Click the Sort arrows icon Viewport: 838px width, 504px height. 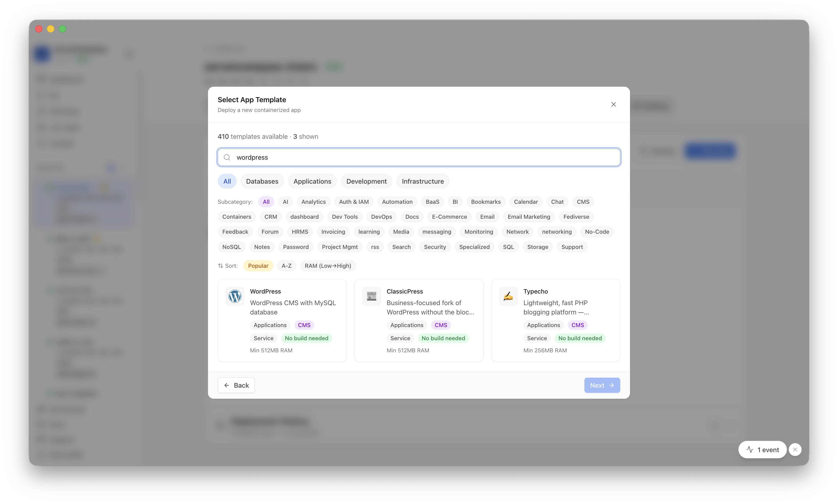coord(220,266)
